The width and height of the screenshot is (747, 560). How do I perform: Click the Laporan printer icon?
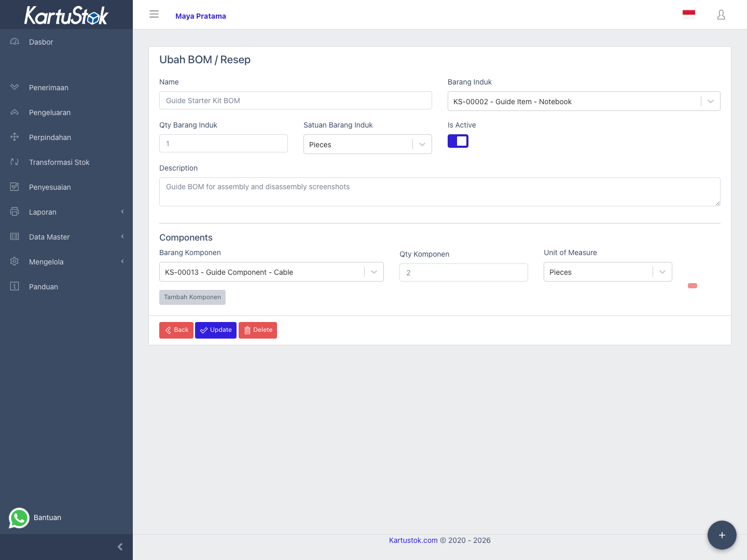click(x=15, y=212)
